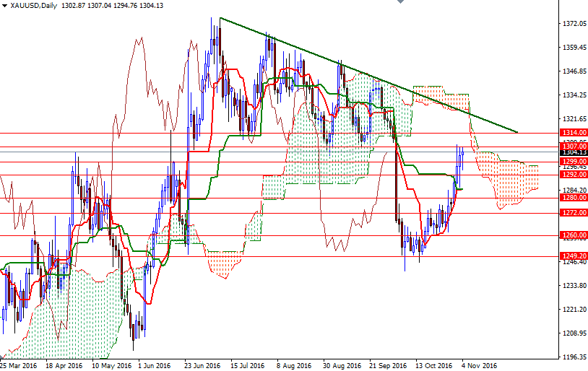Click the 4 Nov 2016 date label

pyautogui.click(x=480, y=365)
